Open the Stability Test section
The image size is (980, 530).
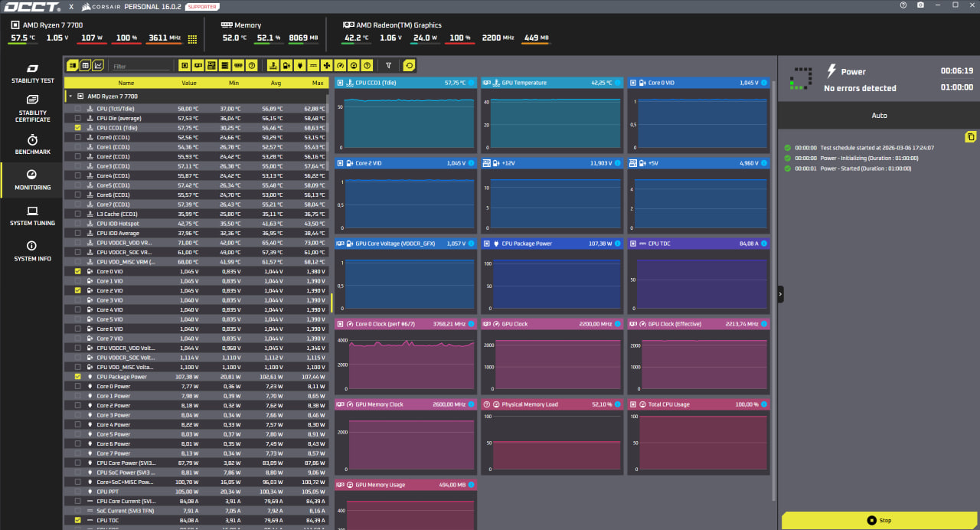[32, 74]
